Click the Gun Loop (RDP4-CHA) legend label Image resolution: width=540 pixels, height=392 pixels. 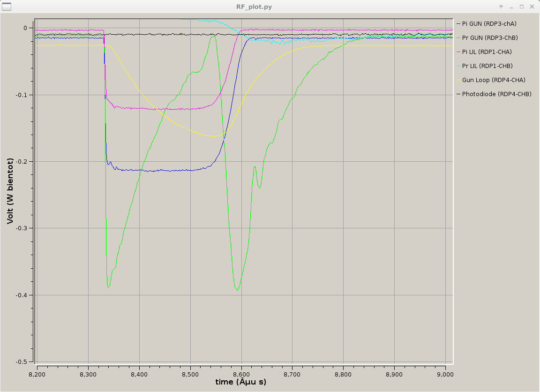pos(494,80)
